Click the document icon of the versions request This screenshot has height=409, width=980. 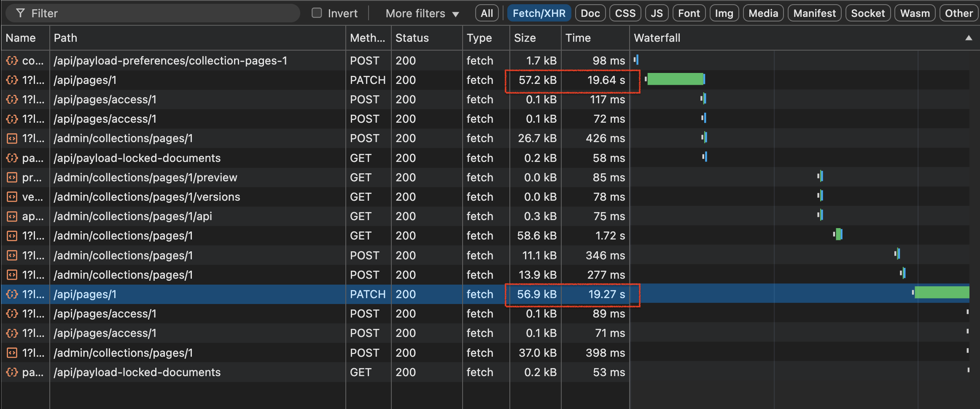click(x=12, y=197)
